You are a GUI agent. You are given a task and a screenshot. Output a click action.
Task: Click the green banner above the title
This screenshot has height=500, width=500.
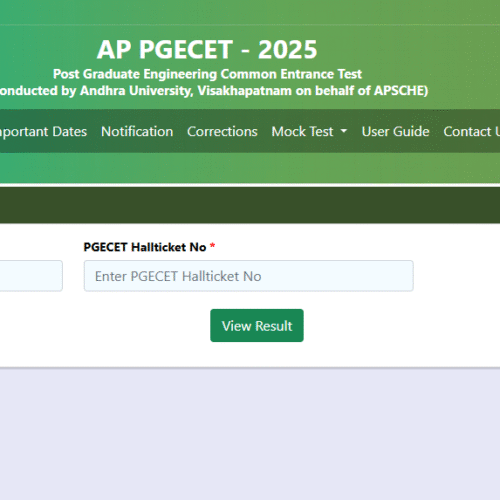pos(250,13)
